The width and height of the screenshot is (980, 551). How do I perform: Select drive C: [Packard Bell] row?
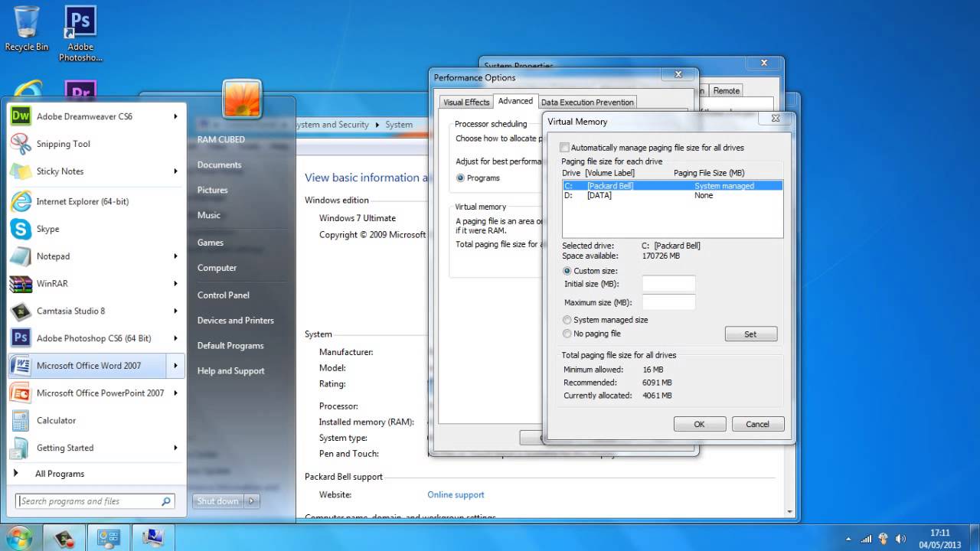672,186
